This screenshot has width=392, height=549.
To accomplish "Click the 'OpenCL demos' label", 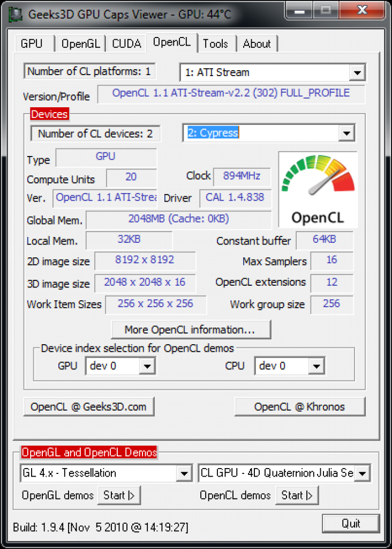I will (x=235, y=495).
